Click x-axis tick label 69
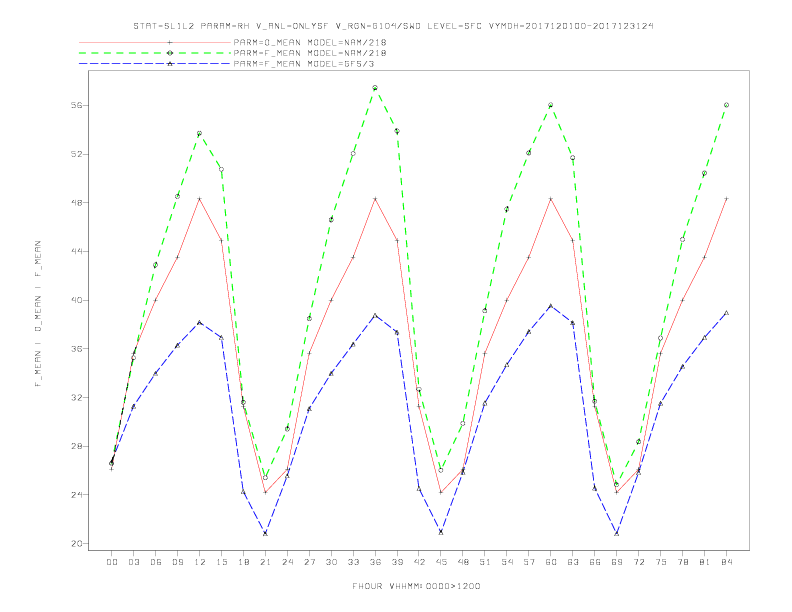 click(x=617, y=562)
